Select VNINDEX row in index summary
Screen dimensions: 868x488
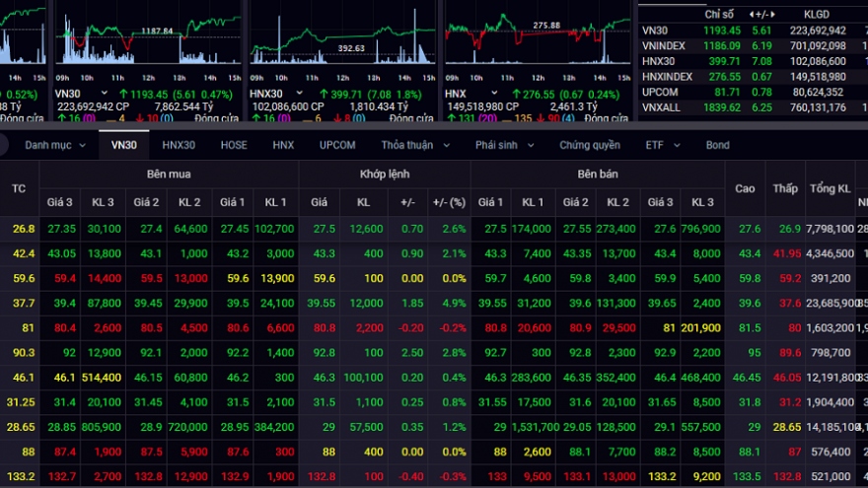tap(753, 46)
